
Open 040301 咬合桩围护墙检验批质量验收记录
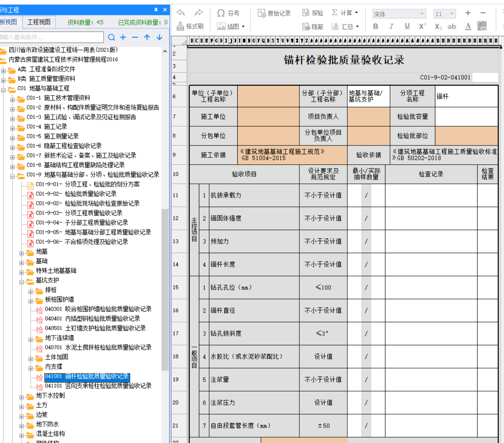98,309
